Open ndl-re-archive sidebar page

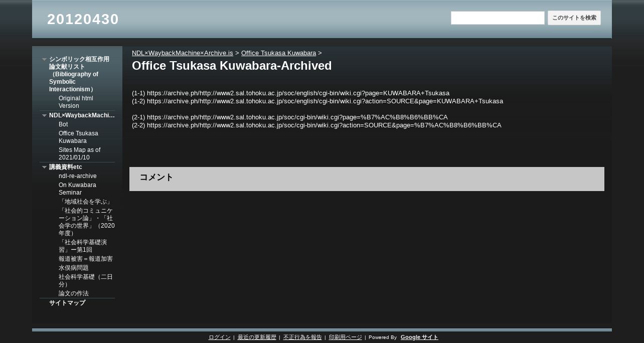click(78, 176)
